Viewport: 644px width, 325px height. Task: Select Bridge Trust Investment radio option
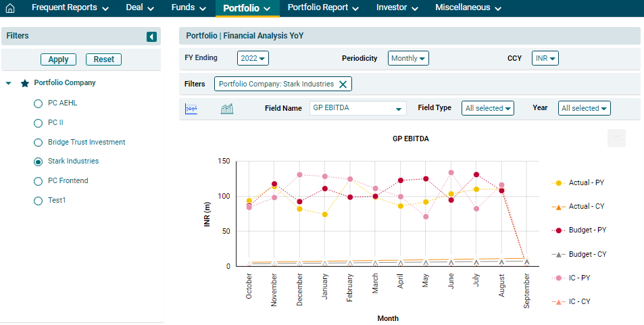pos(39,143)
